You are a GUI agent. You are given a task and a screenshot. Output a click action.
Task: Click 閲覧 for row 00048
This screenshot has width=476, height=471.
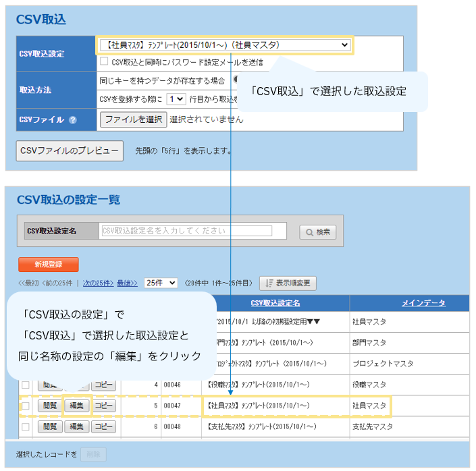click(49, 426)
